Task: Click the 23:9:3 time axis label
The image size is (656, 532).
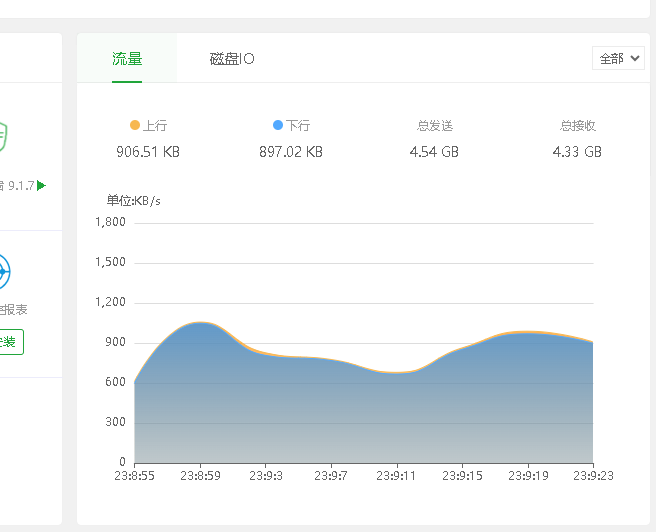Action: tap(266, 476)
